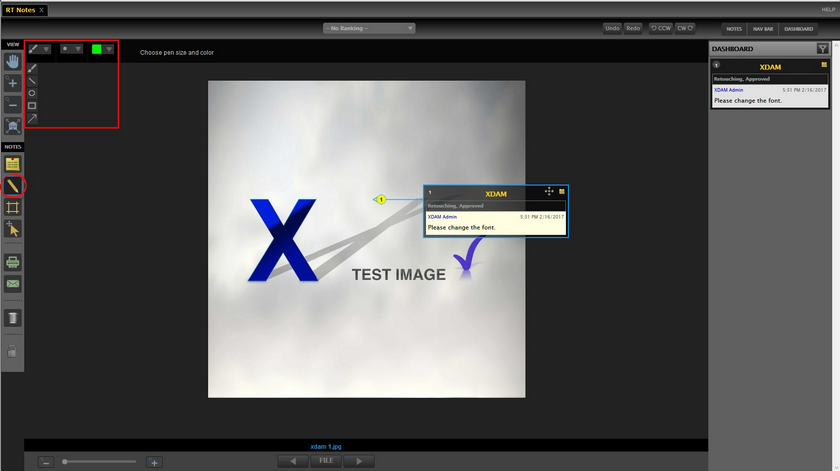Click the Dashboard filter funnel icon
The image size is (840, 471).
coord(822,48)
